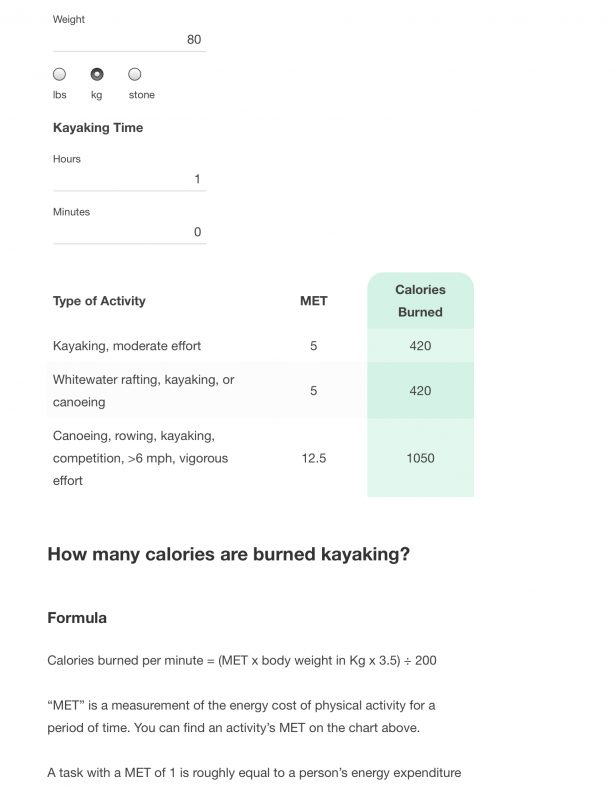The width and height of the screenshot is (616, 787).
Task: Select the Kayaking, moderate effort row
Action: pos(261,346)
